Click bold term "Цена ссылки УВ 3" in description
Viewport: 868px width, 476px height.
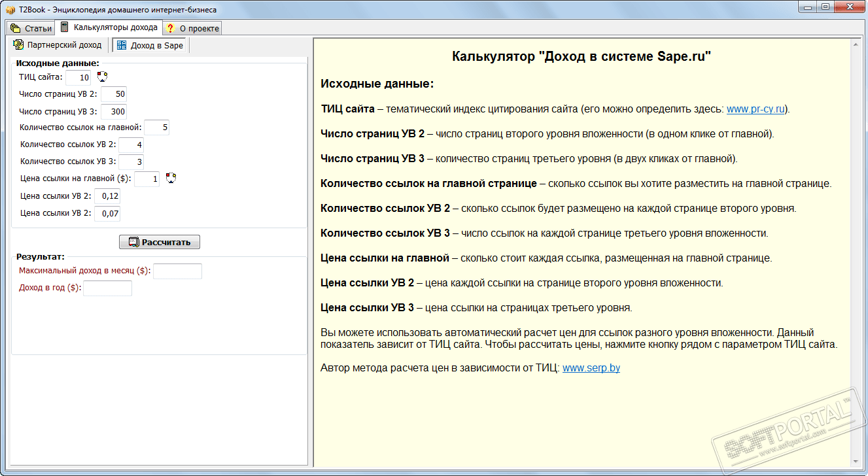(367, 308)
